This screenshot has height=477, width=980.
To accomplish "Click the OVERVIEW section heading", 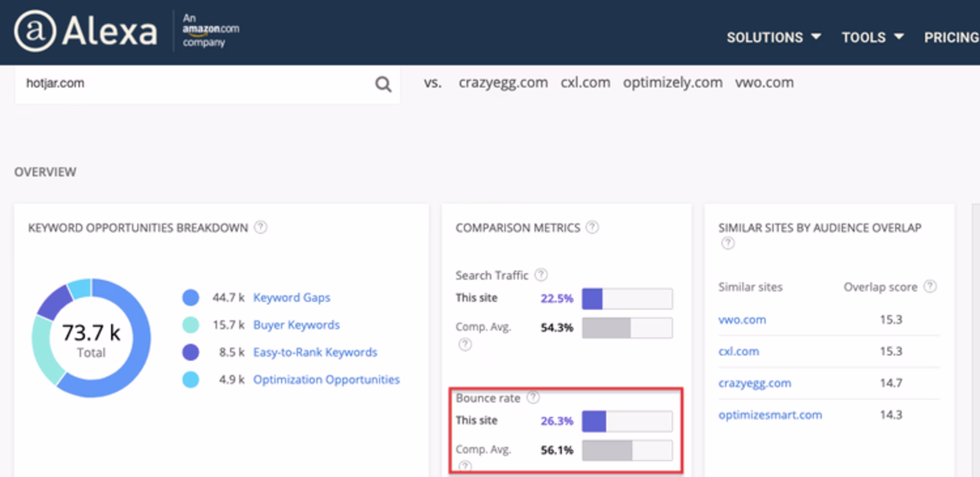I will coord(45,172).
